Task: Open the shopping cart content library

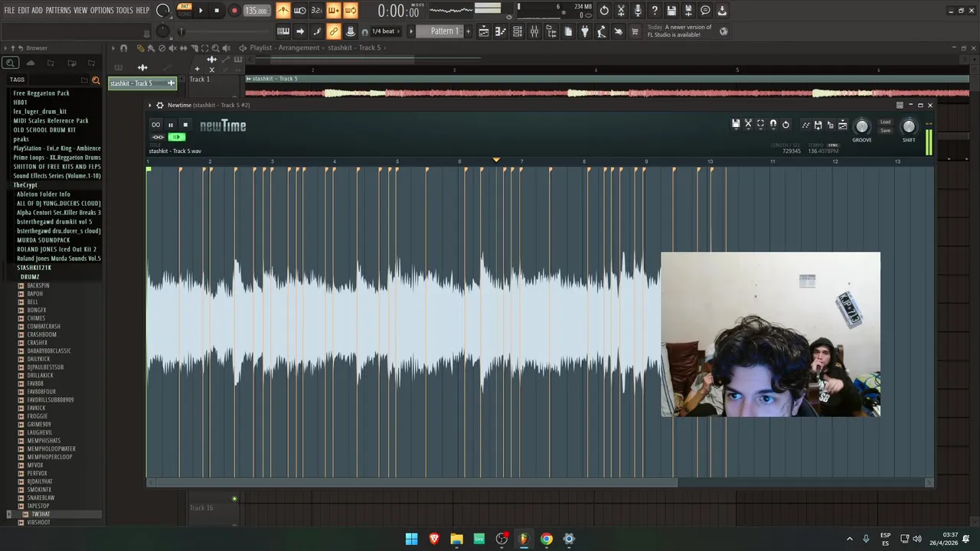Action: (x=635, y=31)
